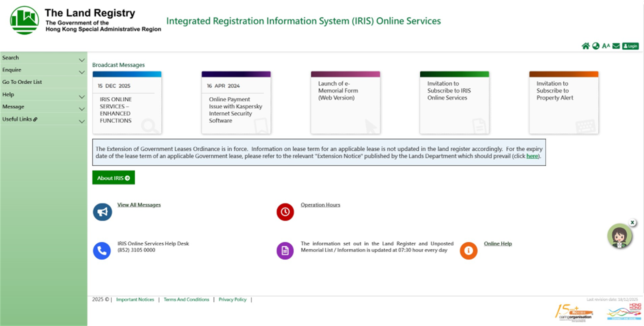Open the envelope message icon
Image resolution: width=644 pixels, height=326 pixels.
coord(616,46)
